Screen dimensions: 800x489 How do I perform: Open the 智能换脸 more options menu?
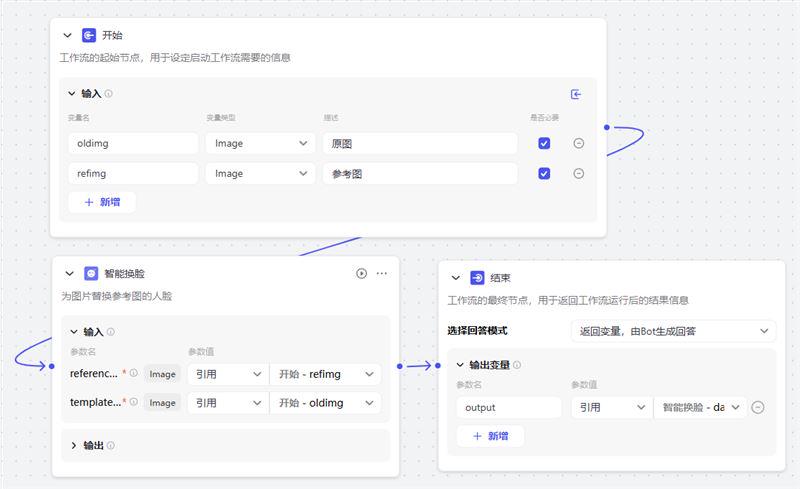pyautogui.click(x=382, y=274)
